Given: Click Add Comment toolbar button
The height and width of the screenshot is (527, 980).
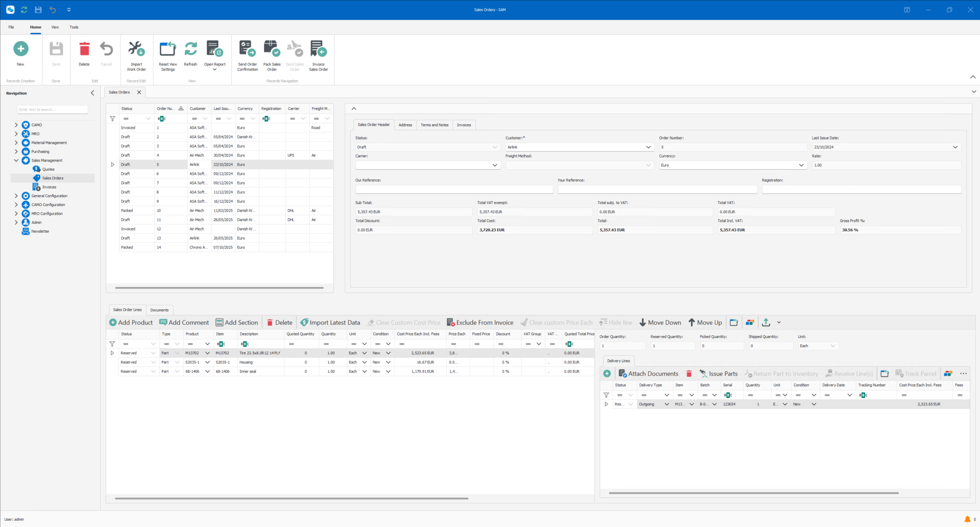Looking at the screenshot, I should pyautogui.click(x=184, y=323).
